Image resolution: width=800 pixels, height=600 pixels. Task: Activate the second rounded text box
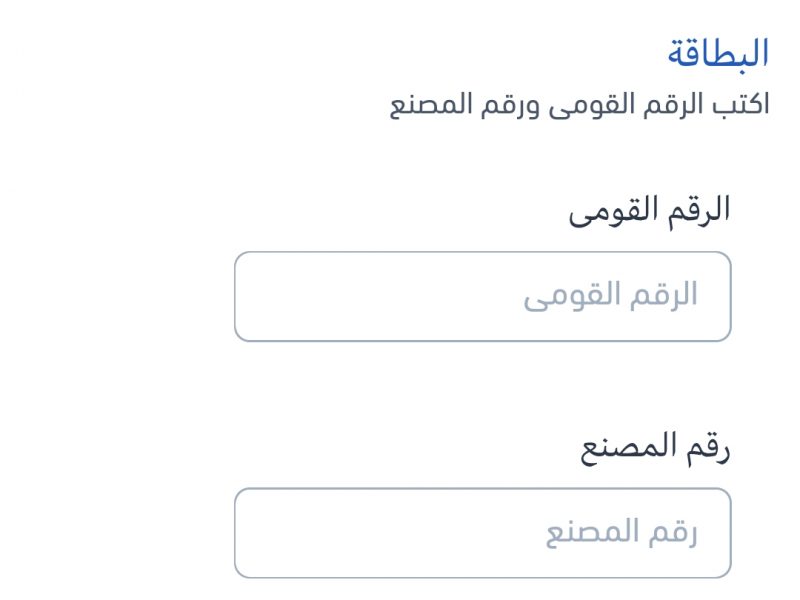click(x=483, y=533)
